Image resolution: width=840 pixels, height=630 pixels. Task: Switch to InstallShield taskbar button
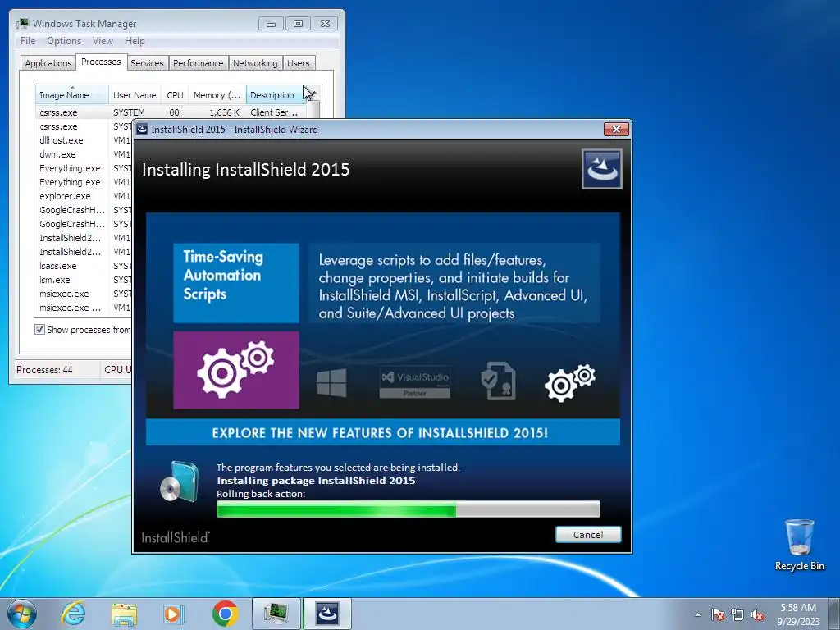[327, 614]
